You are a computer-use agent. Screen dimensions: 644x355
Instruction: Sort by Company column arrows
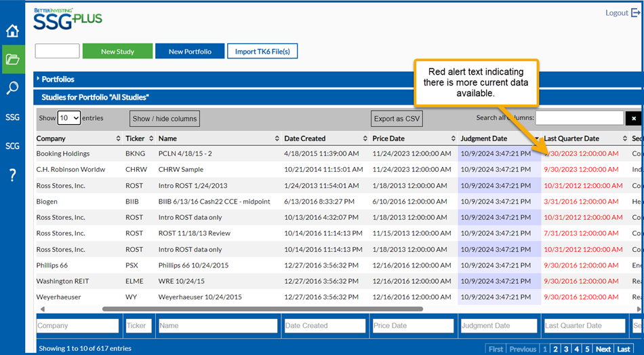(118, 138)
